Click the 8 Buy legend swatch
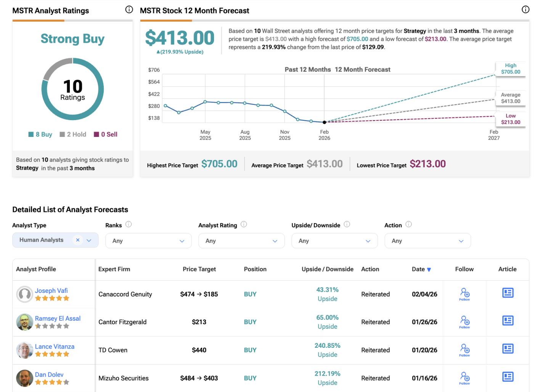This screenshot has width=534, height=392. coord(31,135)
